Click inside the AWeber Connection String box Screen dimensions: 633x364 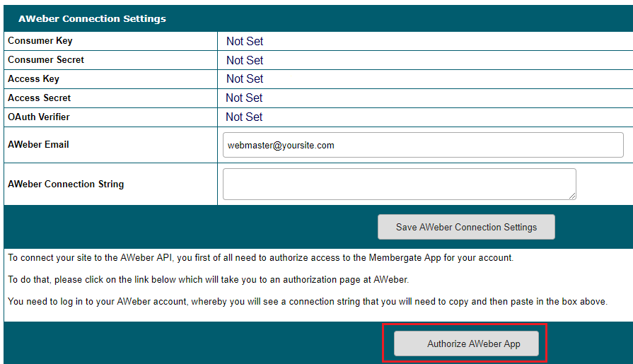tap(398, 184)
